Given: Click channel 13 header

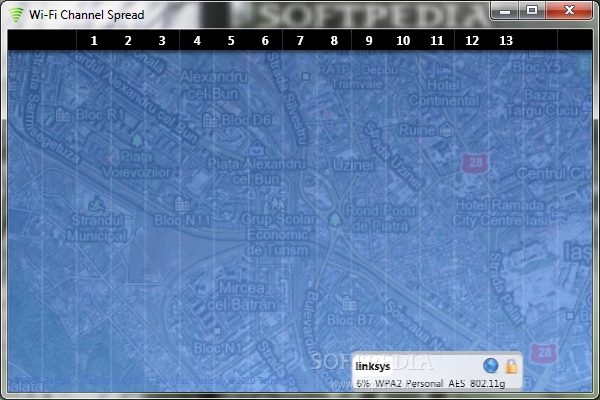Looking at the screenshot, I should [x=506, y=41].
